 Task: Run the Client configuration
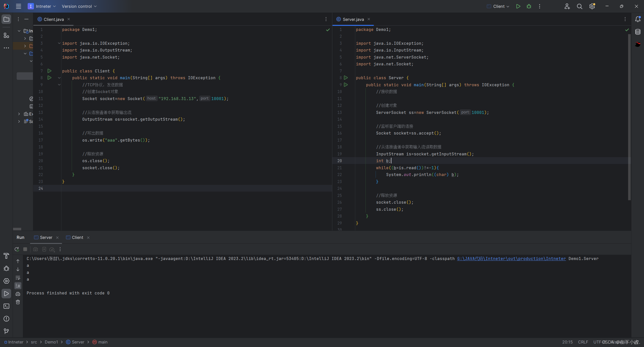pos(518,6)
